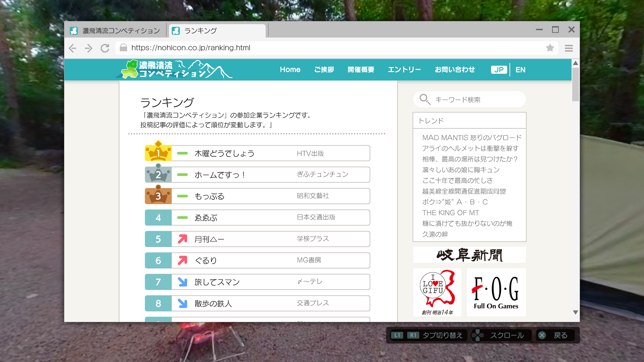644x362 pixels.
Task: Switch language to JP
Action: coord(499,70)
